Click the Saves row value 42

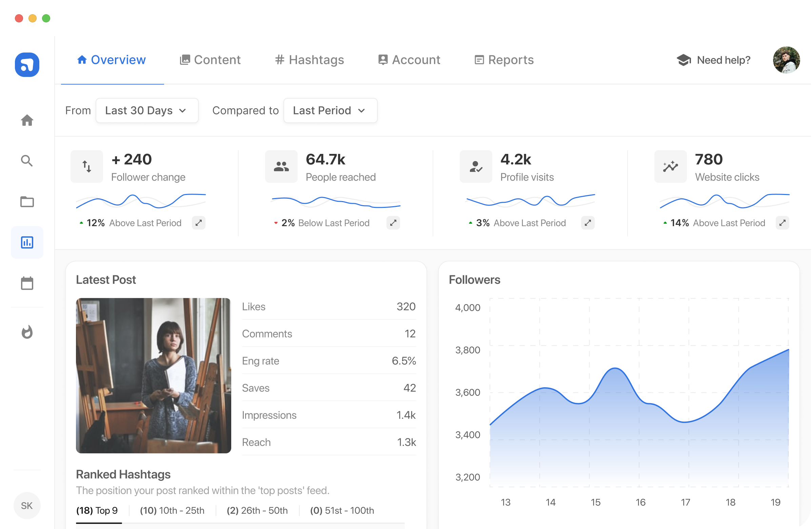[410, 388]
